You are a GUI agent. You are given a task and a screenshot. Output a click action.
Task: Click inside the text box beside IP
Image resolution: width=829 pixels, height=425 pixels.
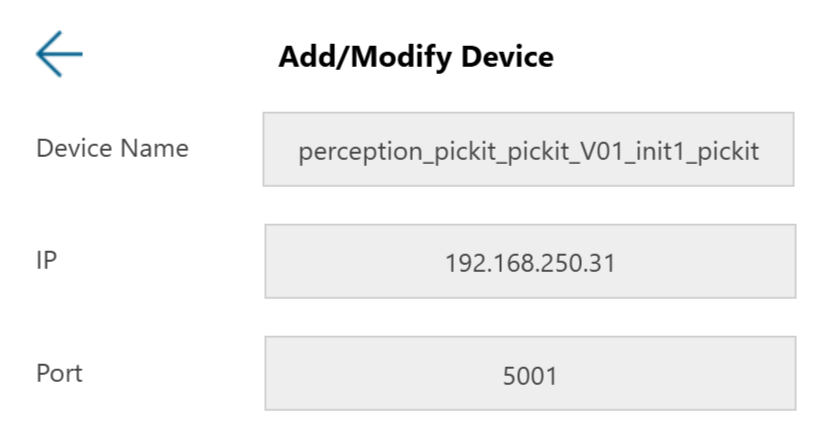530,262
